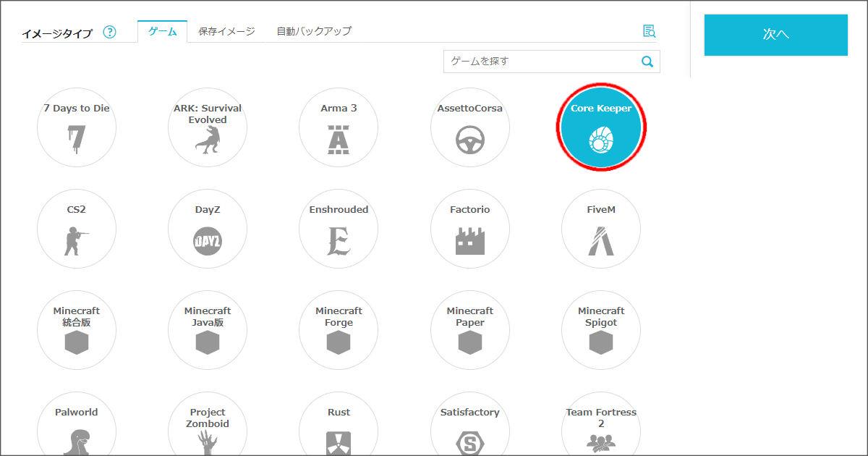Select the Minecraft Spigot image
Image resolution: width=868 pixels, height=456 pixels.
click(601, 330)
